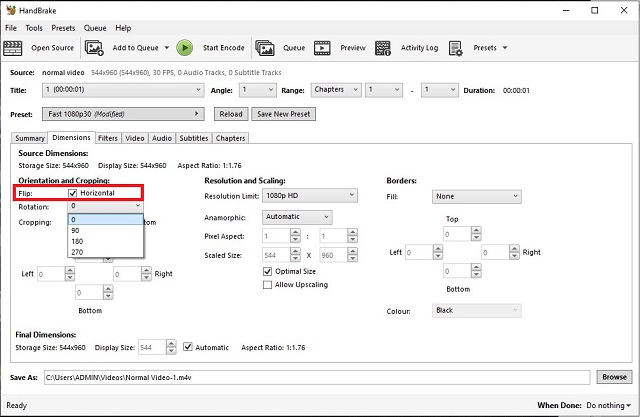Open the Title dropdown
Screen dimensions: 640x417
pos(123,90)
